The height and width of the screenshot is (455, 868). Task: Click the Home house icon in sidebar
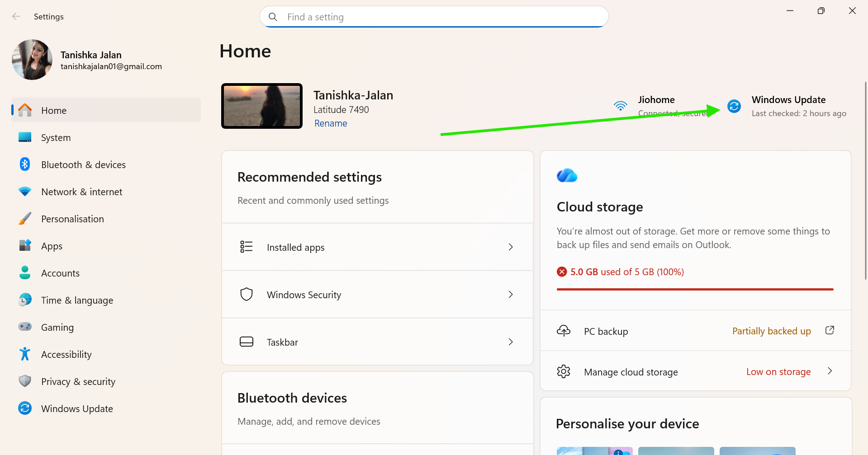click(25, 110)
